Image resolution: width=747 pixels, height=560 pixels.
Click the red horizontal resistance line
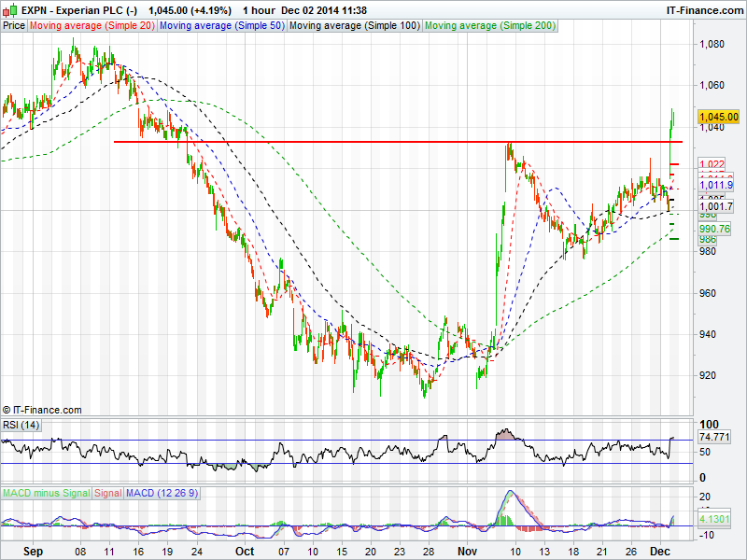(x=373, y=142)
